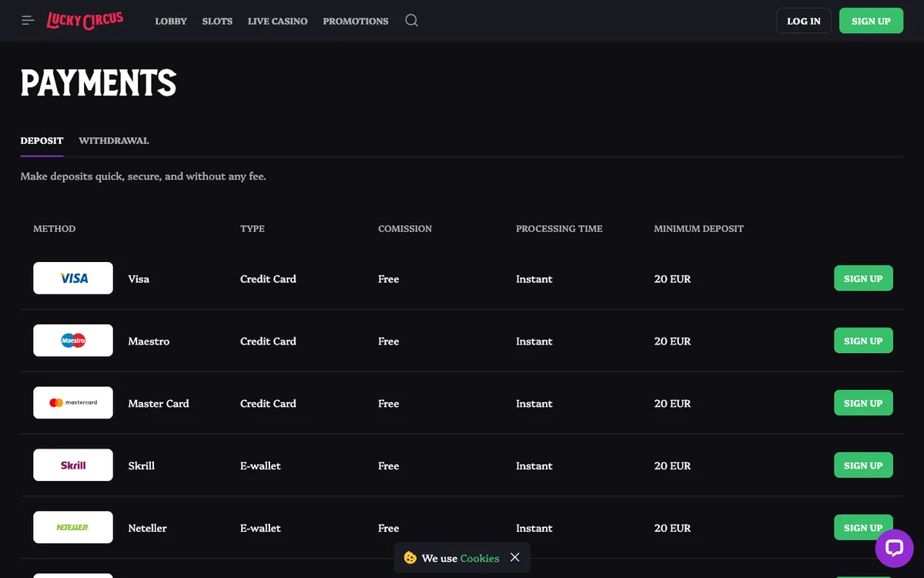Click the Minimum Deposit column header

(x=698, y=229)
